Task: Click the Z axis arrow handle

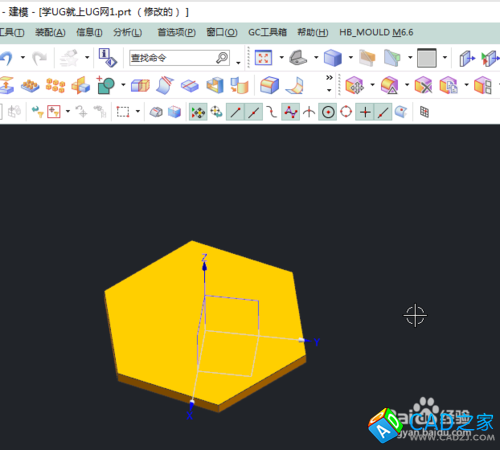Action: pyautogui.click(x=204, y=266)
